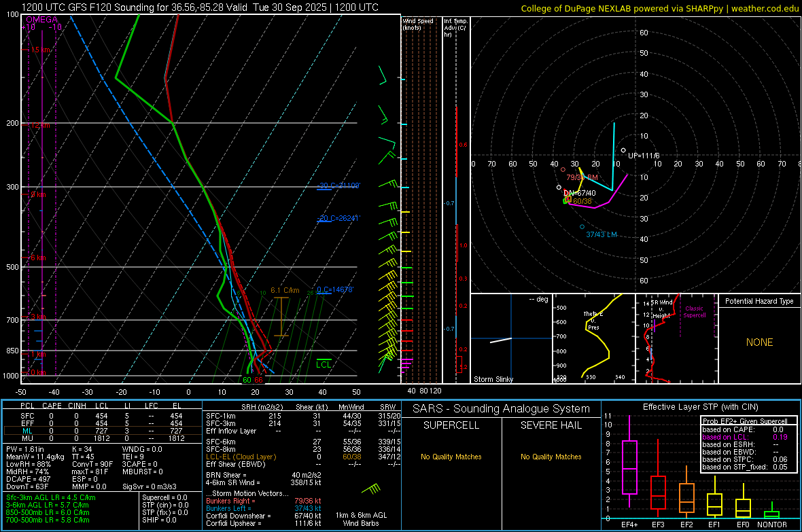Click No Quality Matches under SUPERCELL
The image size is (802, 532).
pos(451,457)
